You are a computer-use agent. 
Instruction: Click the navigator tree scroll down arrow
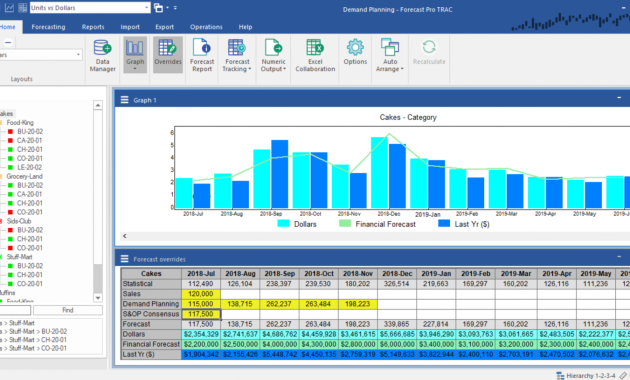point(98,298)
